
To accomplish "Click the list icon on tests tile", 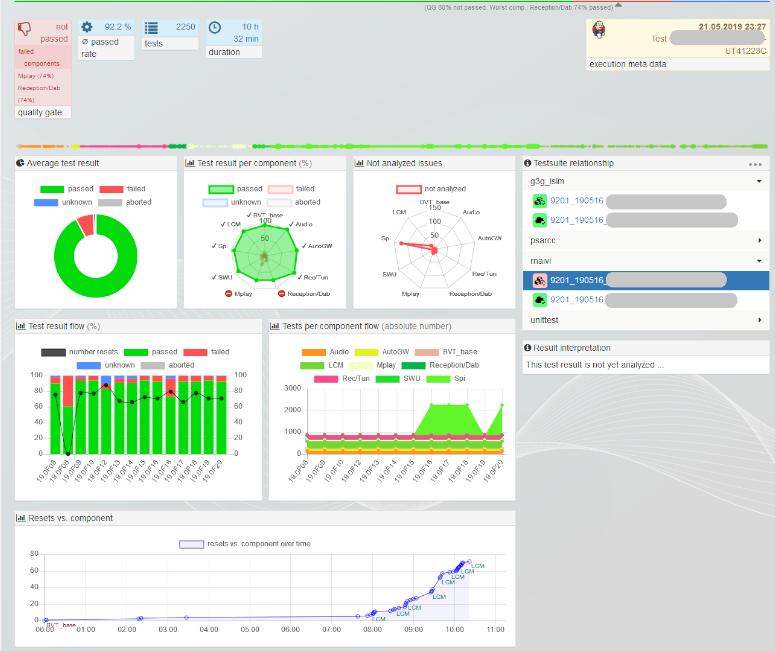I will (x=151, y=28).
